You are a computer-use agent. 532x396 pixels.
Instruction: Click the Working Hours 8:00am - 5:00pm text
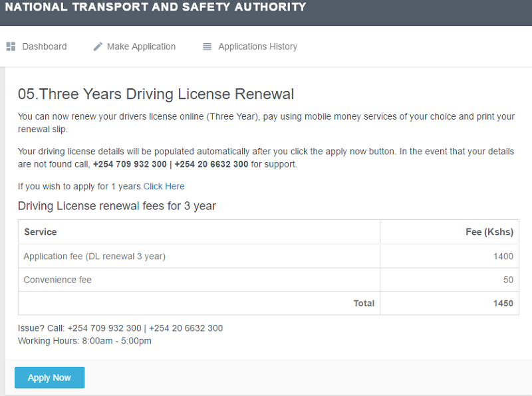coord(84,341)
